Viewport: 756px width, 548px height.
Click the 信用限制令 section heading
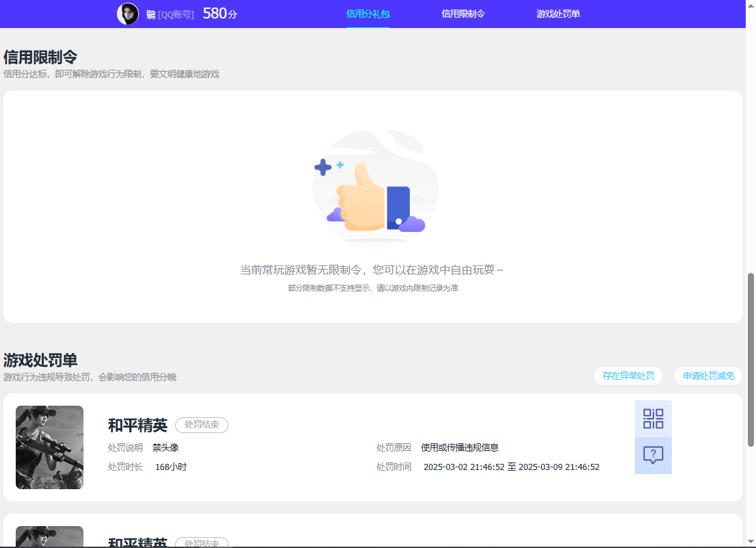pos(40,57)
